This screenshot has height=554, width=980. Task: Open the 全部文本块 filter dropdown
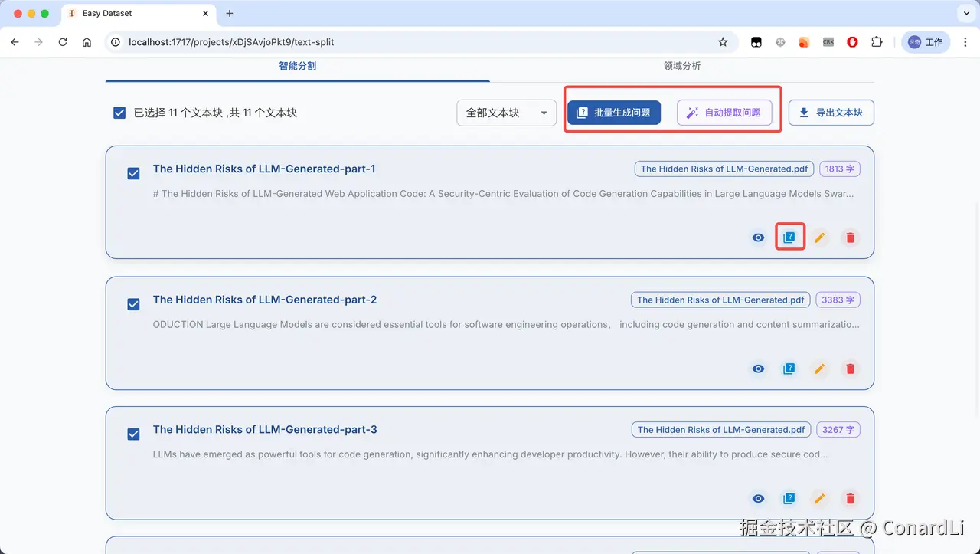[507, 113]
